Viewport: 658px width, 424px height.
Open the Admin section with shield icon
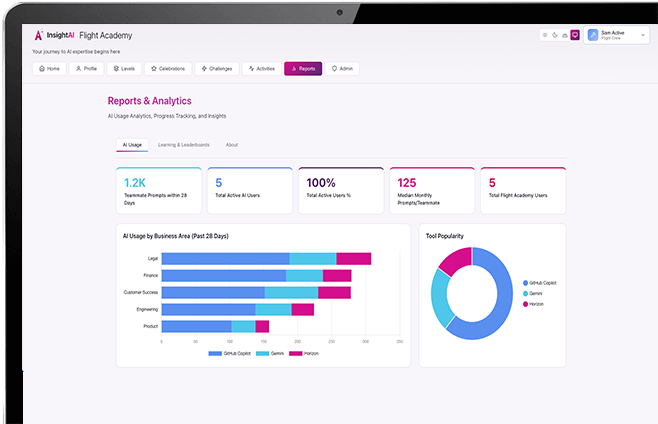(334, 69)
